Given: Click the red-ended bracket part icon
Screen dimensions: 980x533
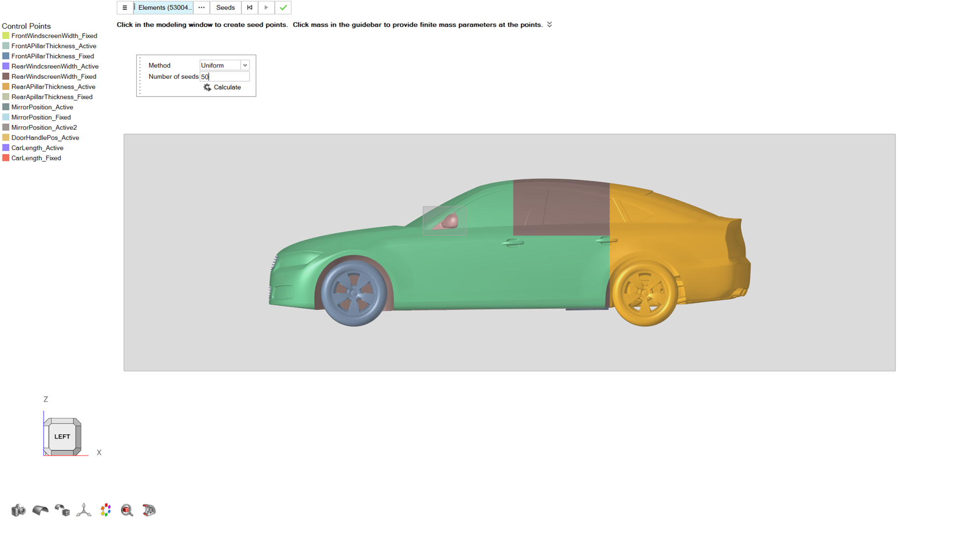Looking at the screenshot, I should [x=149, y=510].
